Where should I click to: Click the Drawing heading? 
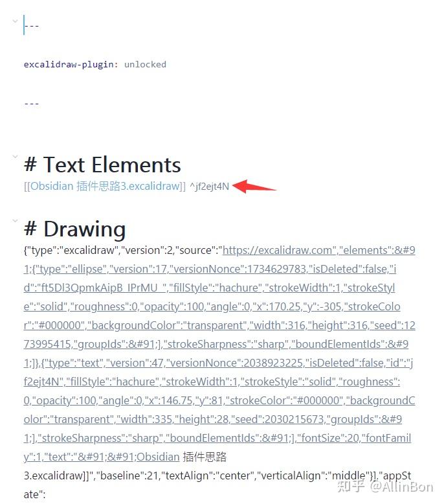click(x=74, y=229)
